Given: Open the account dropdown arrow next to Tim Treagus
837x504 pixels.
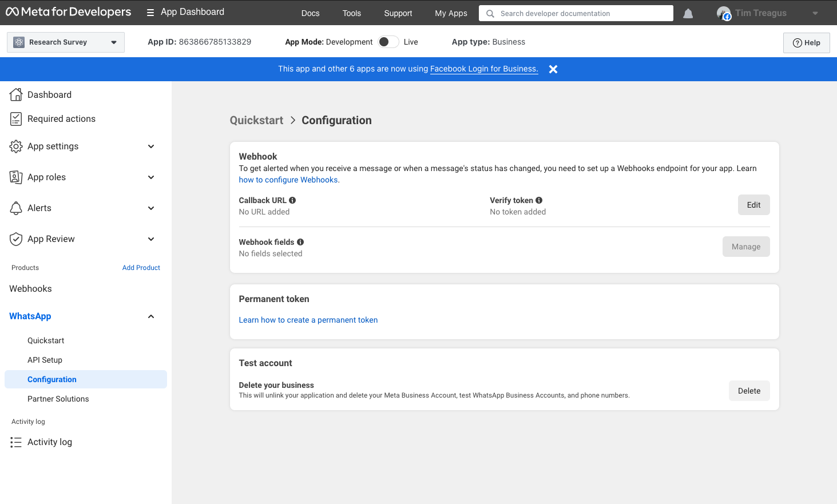Looking at the screenshot, I should (815, 13).
